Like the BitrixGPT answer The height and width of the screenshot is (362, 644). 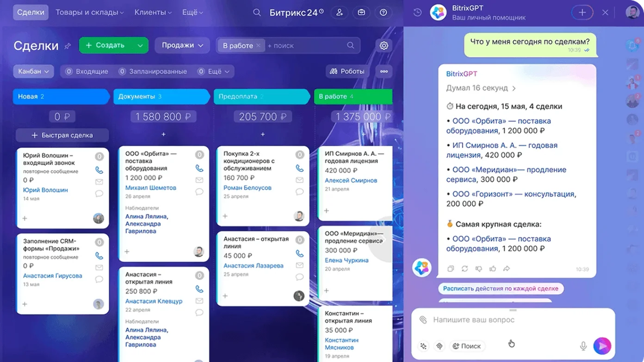pos(492,268)
